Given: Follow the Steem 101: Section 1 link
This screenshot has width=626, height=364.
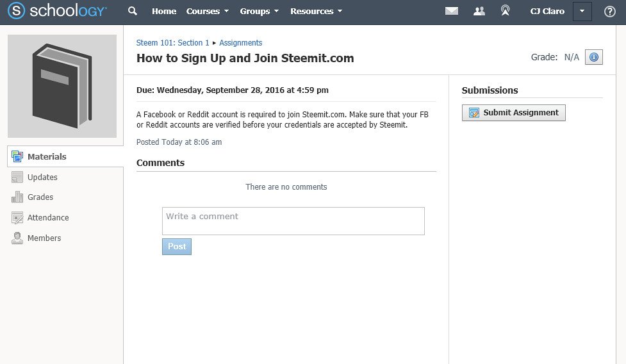Looking at the screenshot, I should (172, 43).
